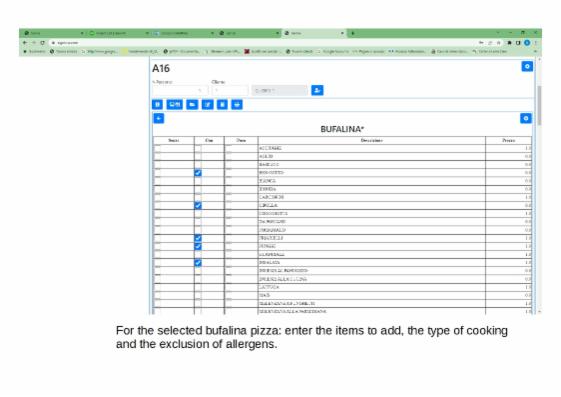Click the blue customer person icon button

tap(317, 90)
